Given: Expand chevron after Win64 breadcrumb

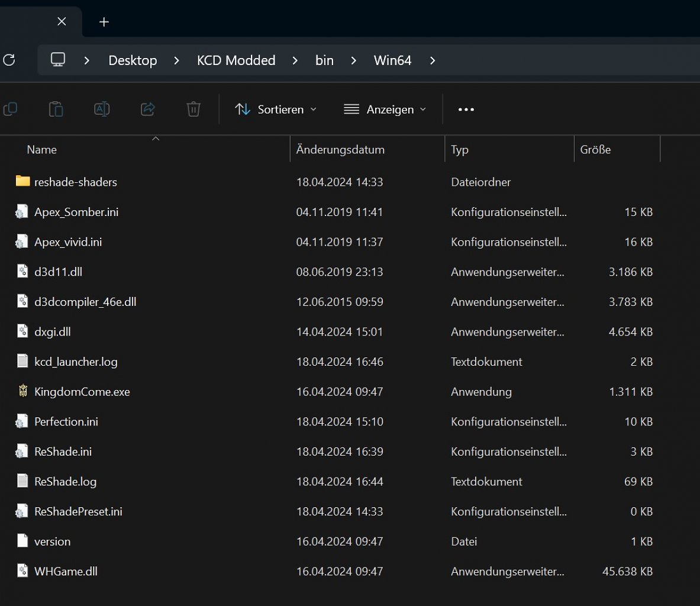Looking at the screenshot, I should point(433,60).
